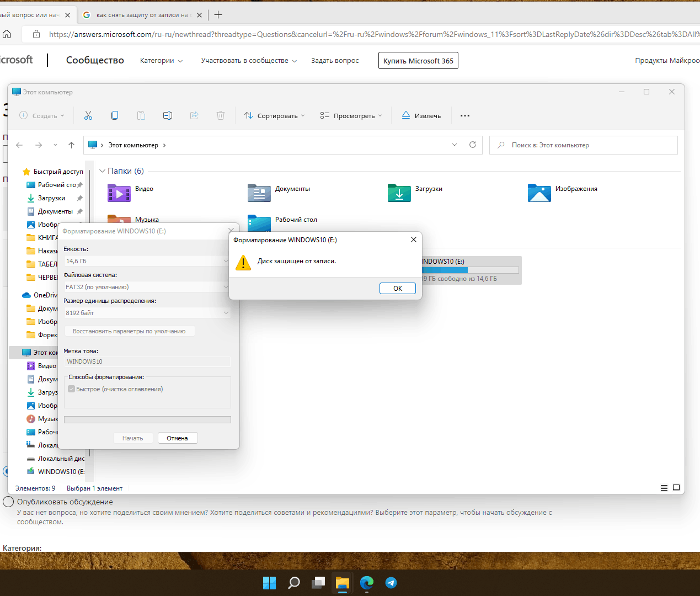
Task: Open the 8192 байт allocation size dropdown
Action: click(147, 313)
